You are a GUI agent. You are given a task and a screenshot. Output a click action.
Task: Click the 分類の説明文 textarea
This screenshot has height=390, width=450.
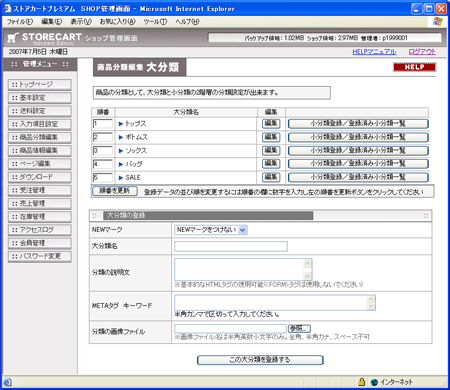click(243, 269)
